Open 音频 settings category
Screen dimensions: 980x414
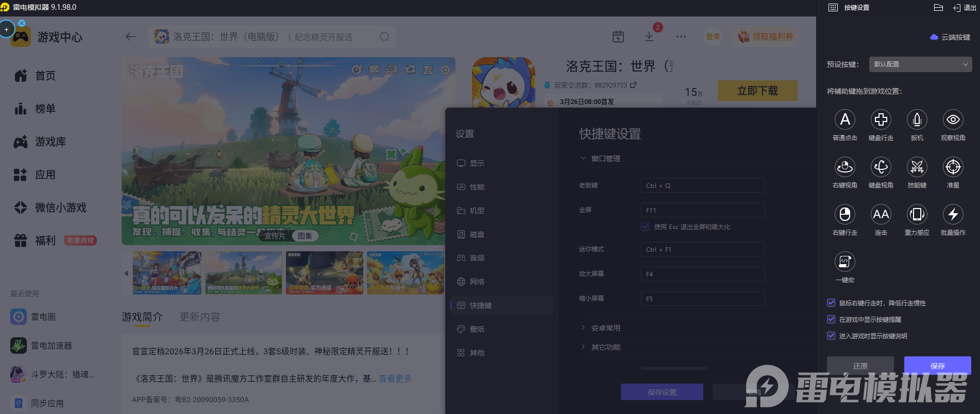point(502,258)
